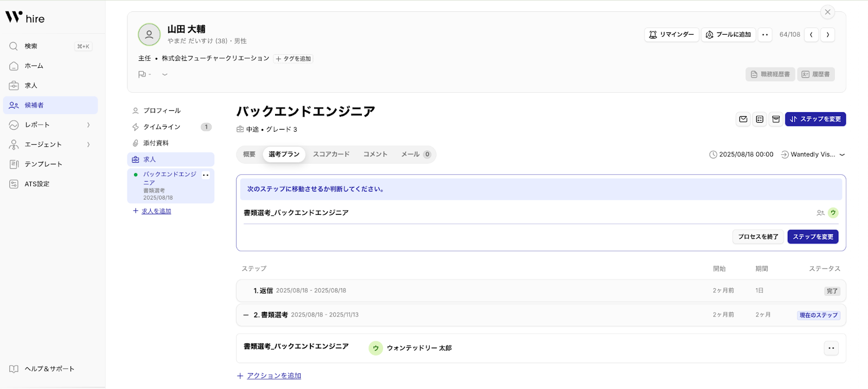The image size is (868, 389).
Task: Click the プロセスを終了 button
Action: pyautogui.click(x=757, y=237)
